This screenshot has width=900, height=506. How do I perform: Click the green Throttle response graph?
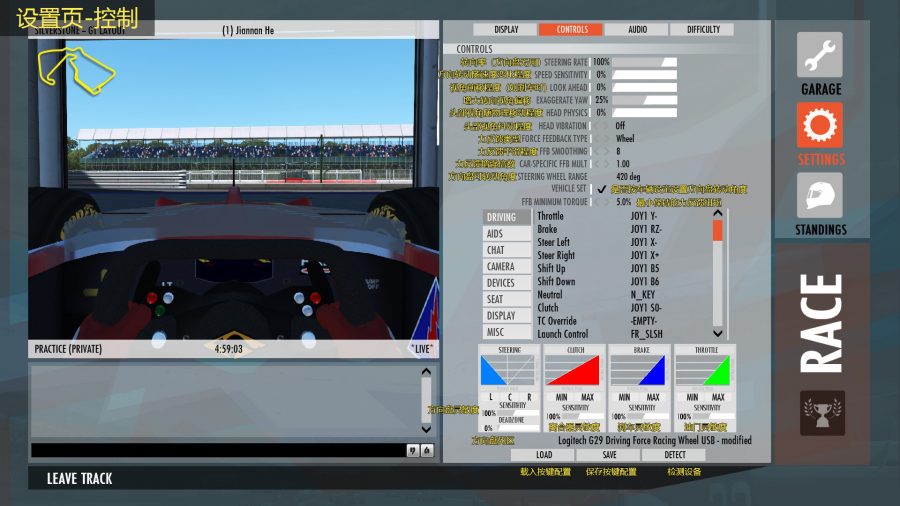click(x=703, y=370)
